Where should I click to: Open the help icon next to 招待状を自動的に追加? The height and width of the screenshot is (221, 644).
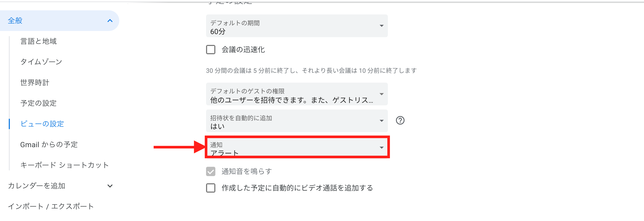[400, 120]
